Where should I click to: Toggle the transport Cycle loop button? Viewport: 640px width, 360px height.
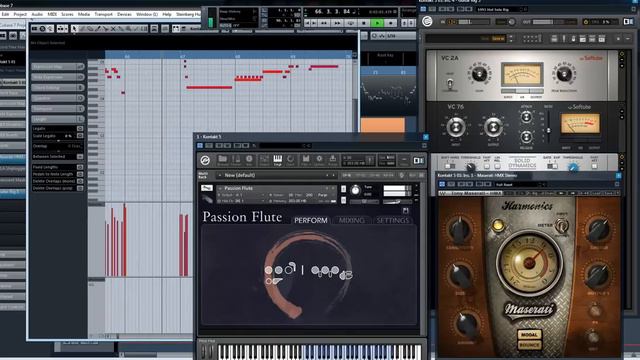click(x=351, y=23)
